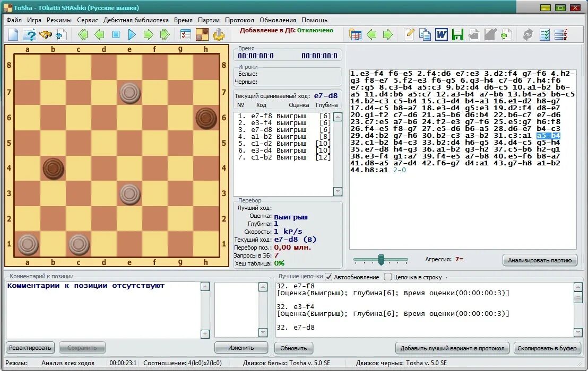Click inside the position comment text box
Viewport: 588px width, 371px height.
tap(103, 310)
